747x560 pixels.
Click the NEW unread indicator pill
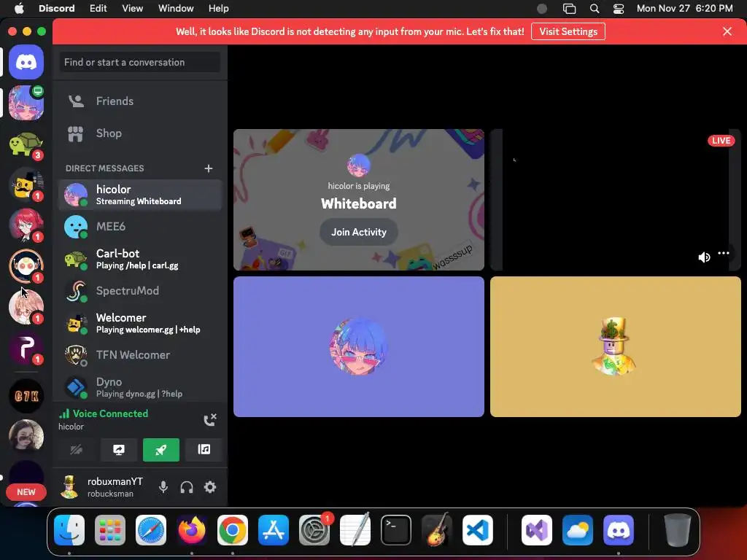click(26, 492)
